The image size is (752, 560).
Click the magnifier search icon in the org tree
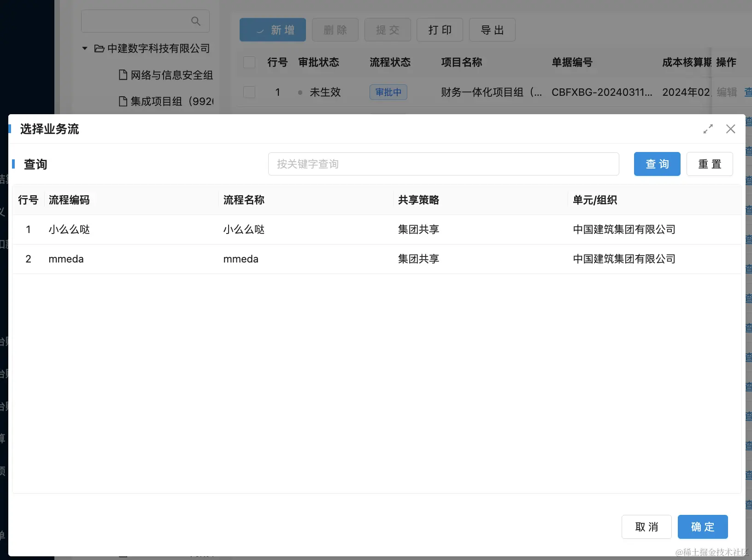point(195,21)
